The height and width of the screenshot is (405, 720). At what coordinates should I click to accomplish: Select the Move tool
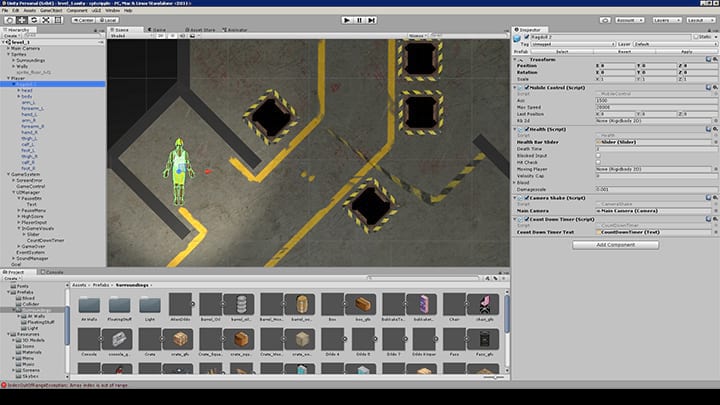coord(21,19)
